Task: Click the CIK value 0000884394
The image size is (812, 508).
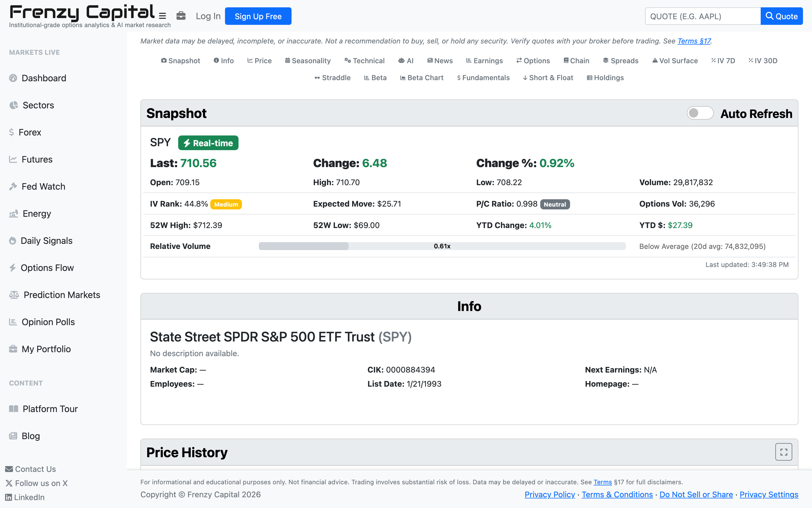Action: coord(410,370)
